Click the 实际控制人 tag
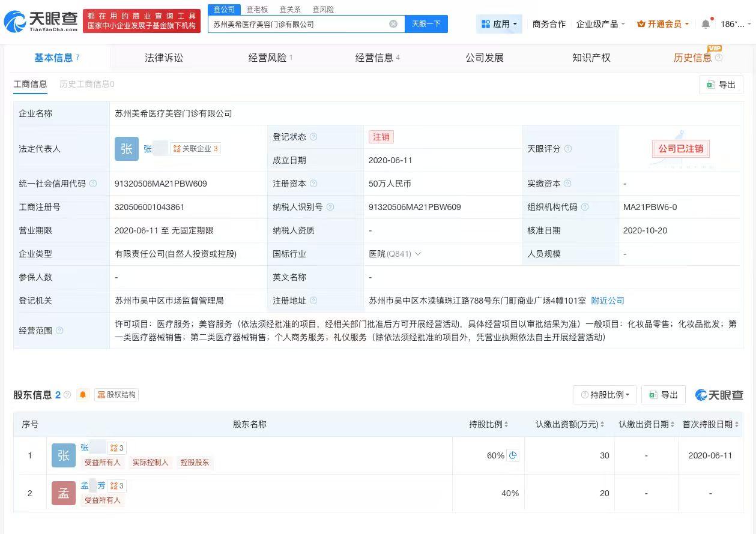The height and width of the screenshot is (534, 756). coord(151,463)
